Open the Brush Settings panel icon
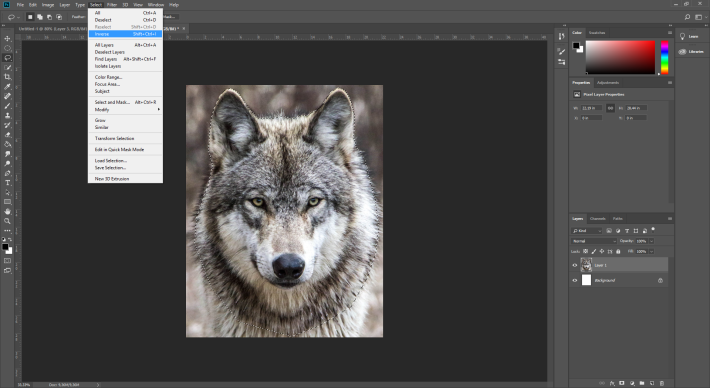The height and width of the screenshot is (388, 710). 561,52
